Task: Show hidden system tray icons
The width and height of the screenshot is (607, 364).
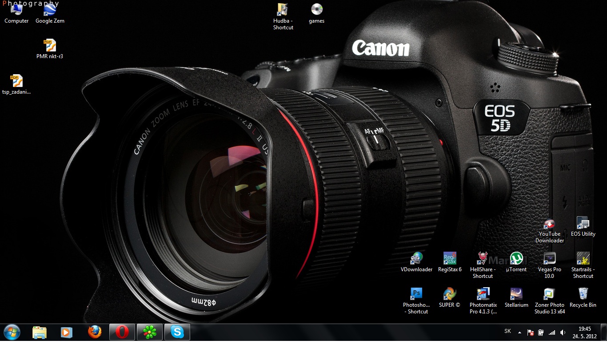Action: [519, 332]
